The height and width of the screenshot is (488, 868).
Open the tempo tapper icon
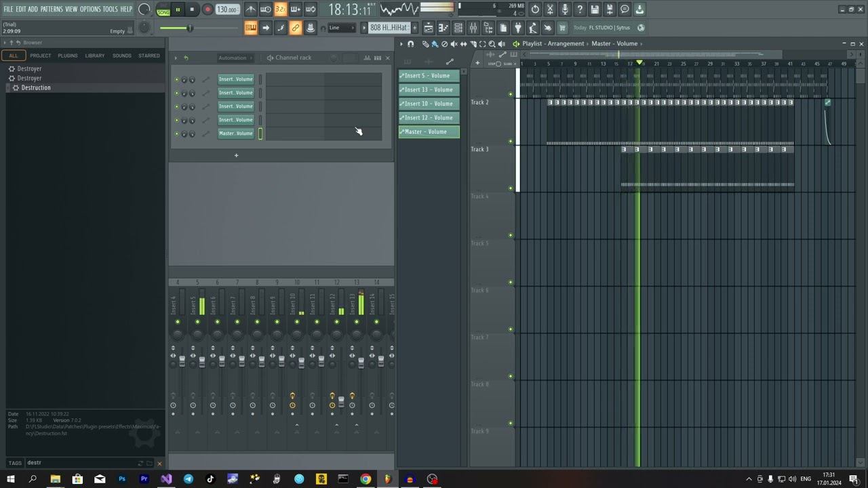(533, 28)
